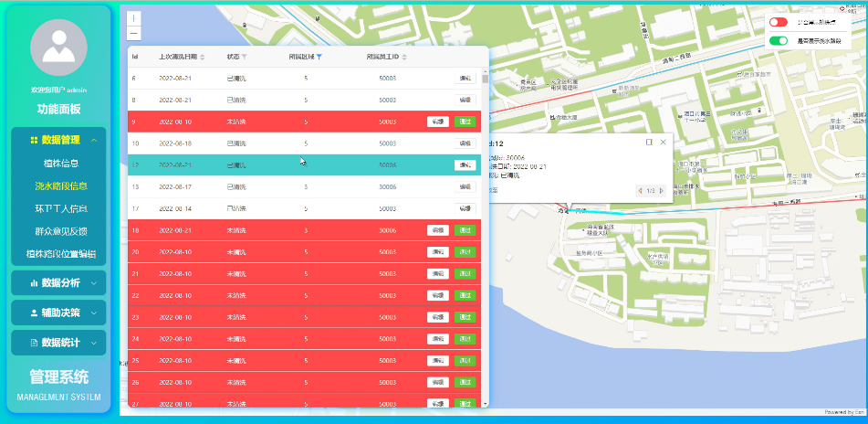Approve row Id 21 with 通过 button
Screen dimensions: 868x424
[x=465, y=274]
